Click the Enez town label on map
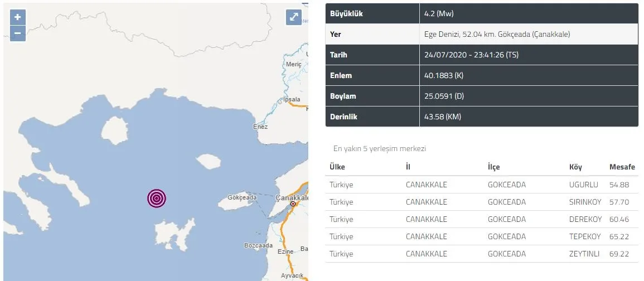 click(x=260, y=127)
